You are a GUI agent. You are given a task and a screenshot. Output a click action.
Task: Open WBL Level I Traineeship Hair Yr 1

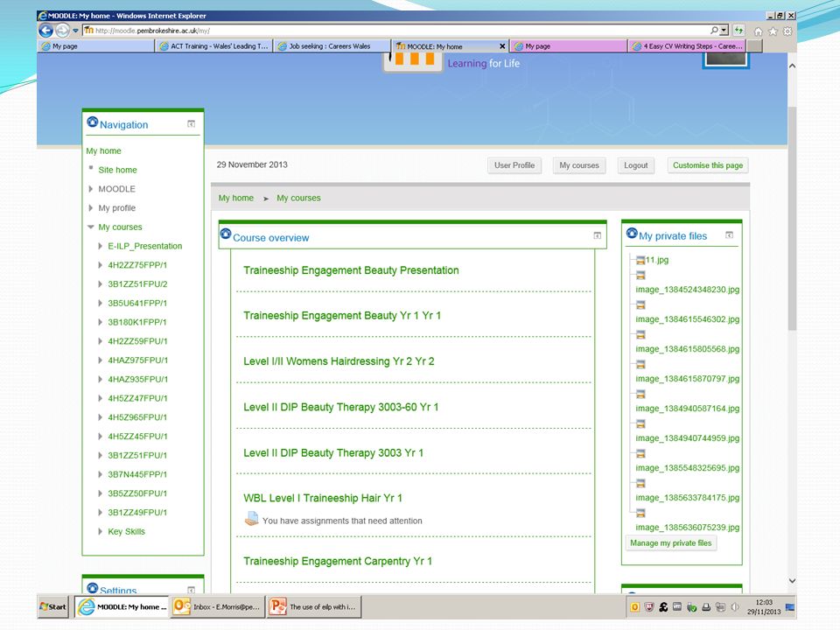323,498
